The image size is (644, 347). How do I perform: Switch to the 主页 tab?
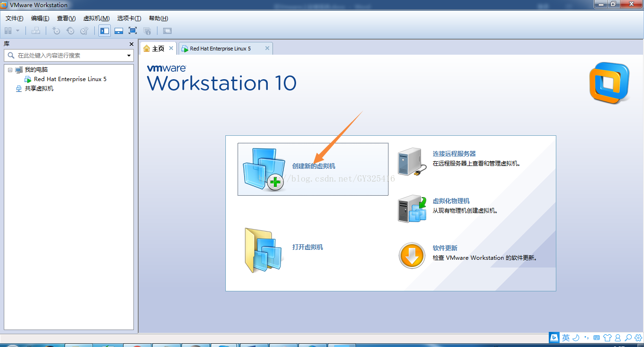158,49
